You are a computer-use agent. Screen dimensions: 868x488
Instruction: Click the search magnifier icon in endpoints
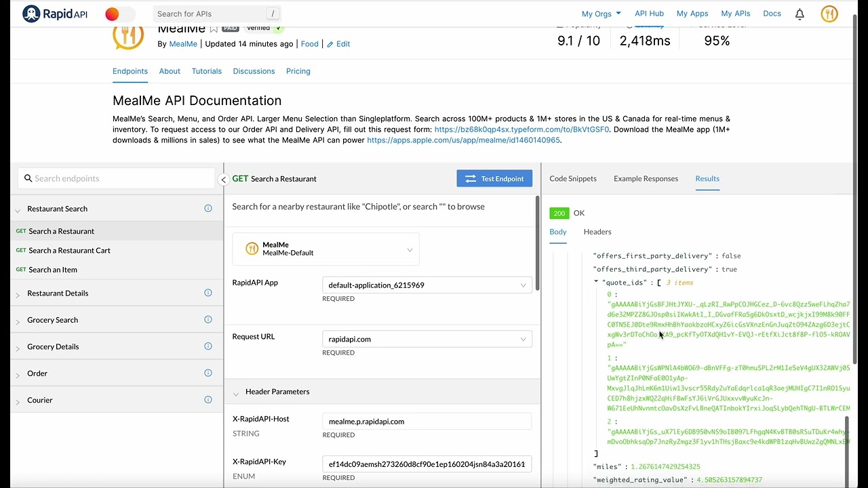click(x=28, y=178)
